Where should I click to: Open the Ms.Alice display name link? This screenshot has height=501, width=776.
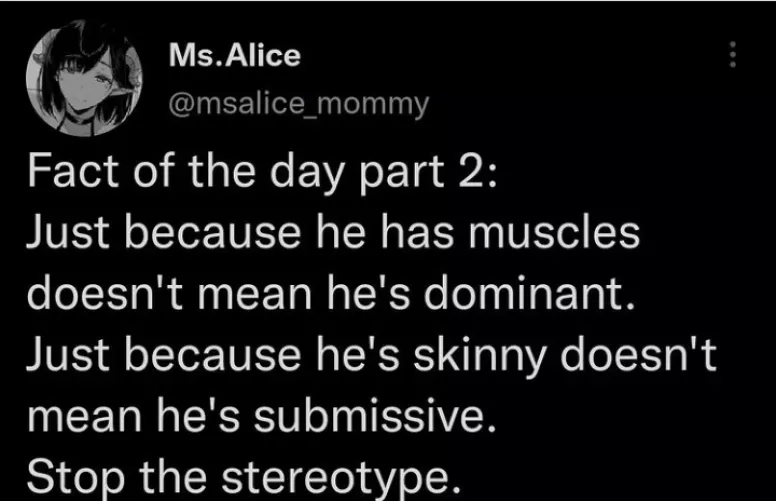pyautogui.click(x=235, y=56)
